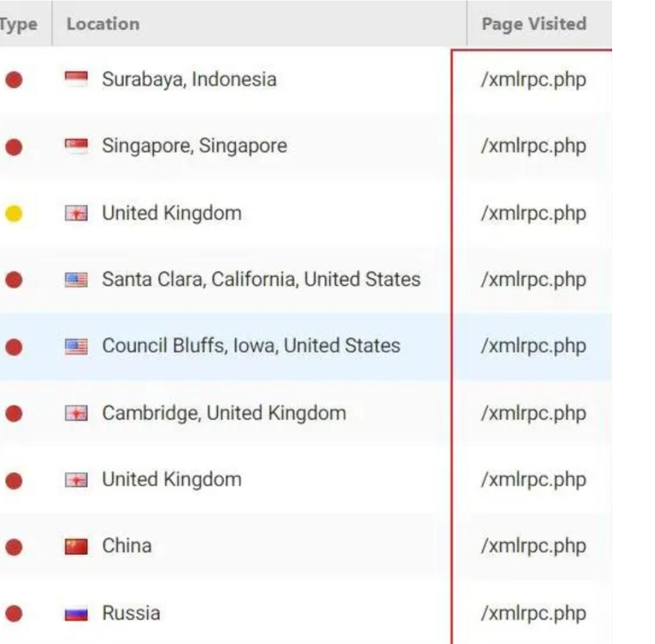Click the red type dot for Surabaya row

tap(13, 79)
